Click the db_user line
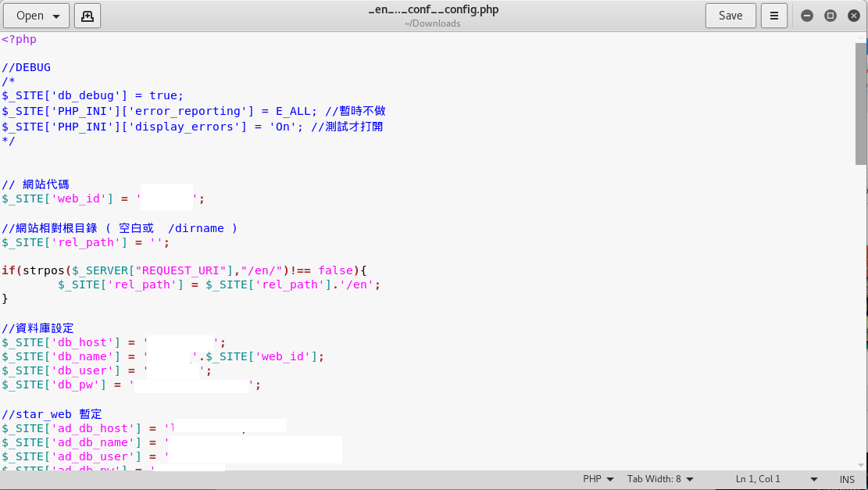This screenshot has width=868, height=490. pos(106,371)
